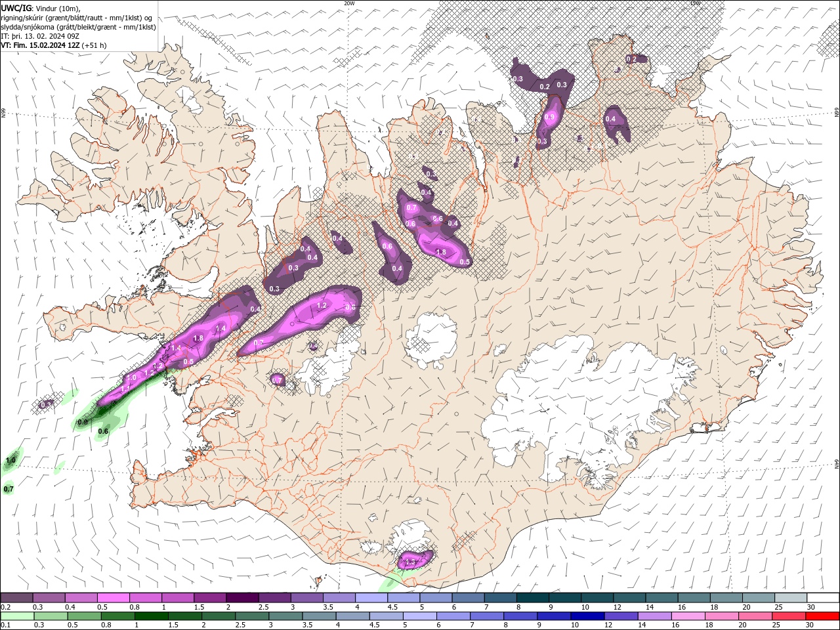Pick the light periwinkle 5 rain scale swatch
This screenshot has width=840, height=630.
pos(419,616)
